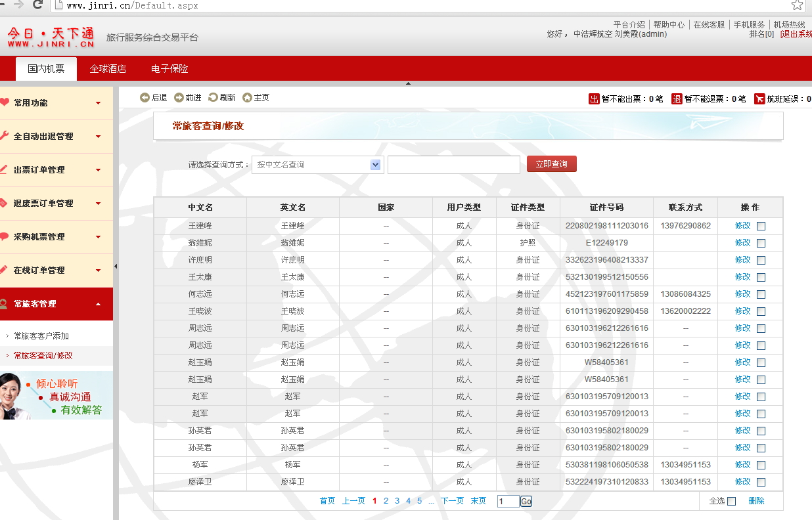The width and height of the screenshot is (812, 520).
Task: Open 常旅客查询/修改 in the sidebar
Action: click(43, 356)
